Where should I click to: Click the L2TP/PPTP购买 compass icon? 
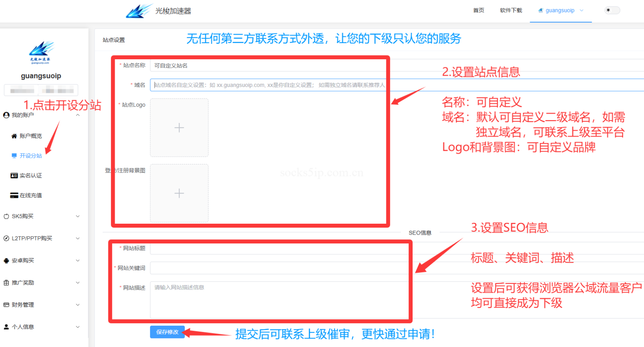6,239
